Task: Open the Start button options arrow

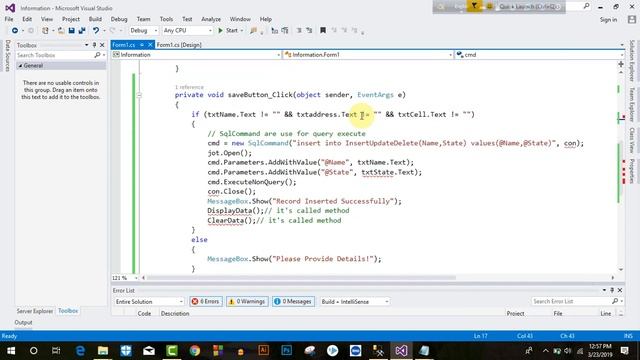Action: [242, 31]
